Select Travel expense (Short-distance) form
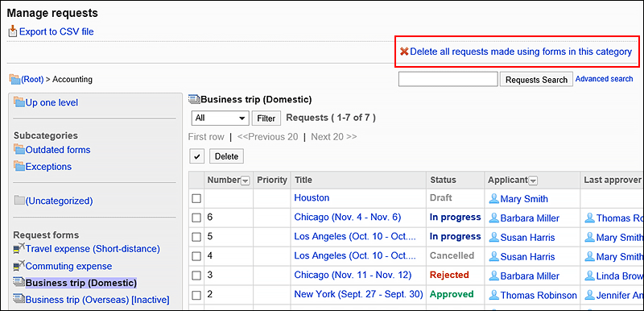644x311 pixels. [x=93, y=248]
